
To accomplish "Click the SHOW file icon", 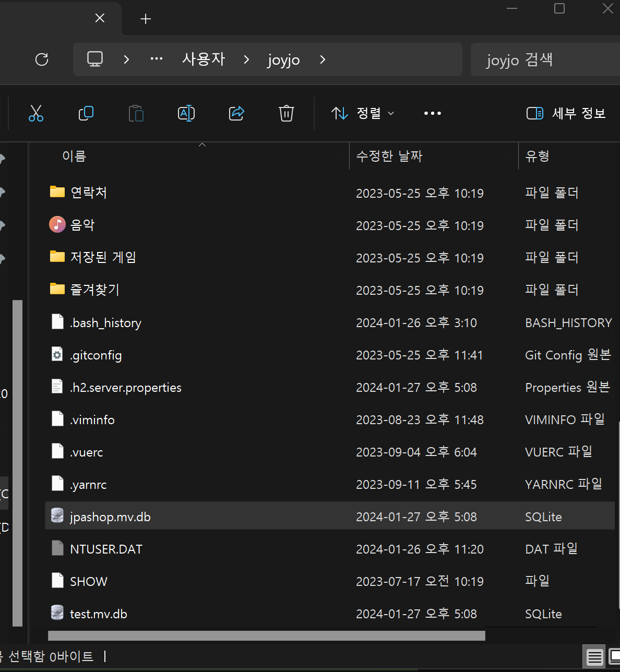I will [57, 581].
